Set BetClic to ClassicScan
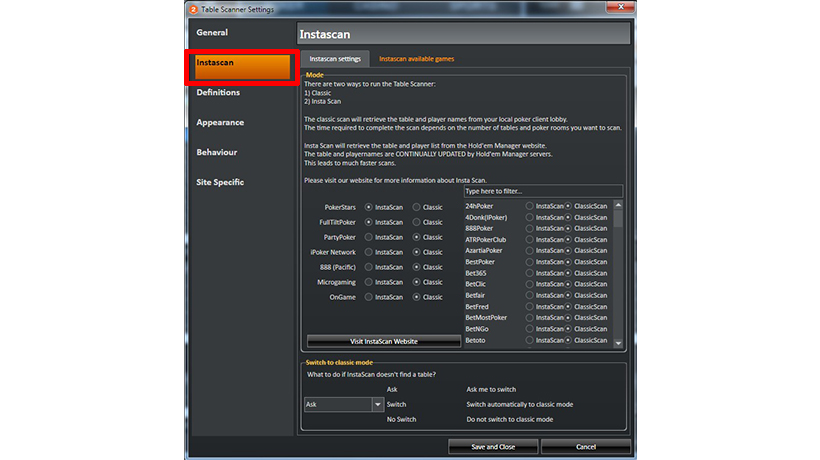Screen dimensions: 820x460 (568, 284)
